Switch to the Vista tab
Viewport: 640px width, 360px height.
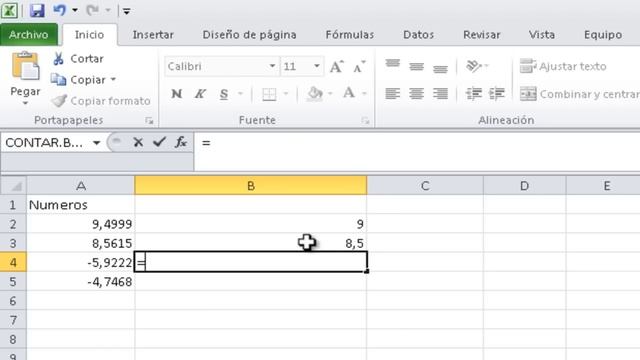click(x=542, y=35)
